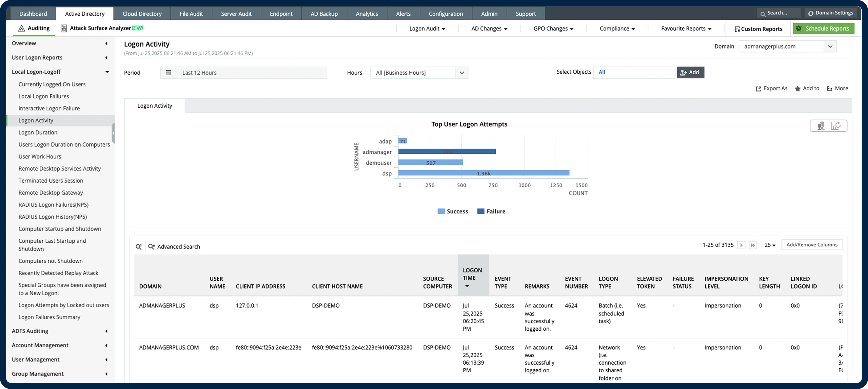This screenshot has width=868, height=389.
Task: Jump to last page arrow in the table pager
Action: (753, 245)
